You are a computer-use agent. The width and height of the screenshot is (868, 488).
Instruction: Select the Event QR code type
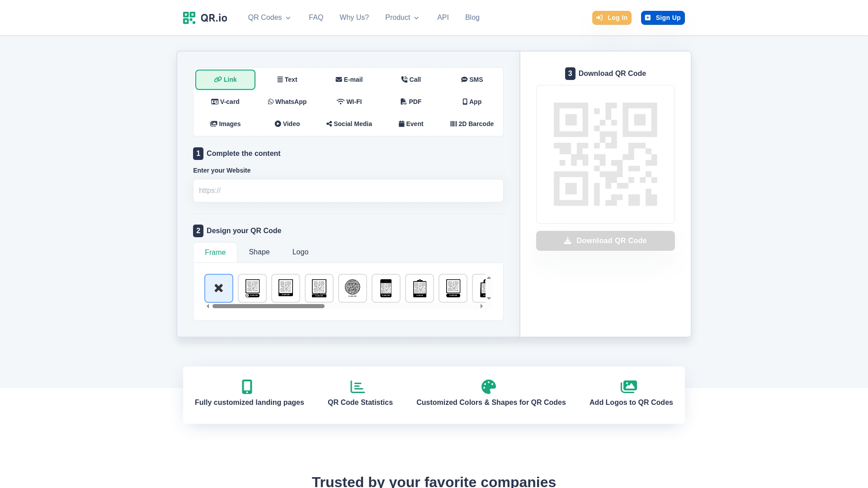[x=410, y=124]
